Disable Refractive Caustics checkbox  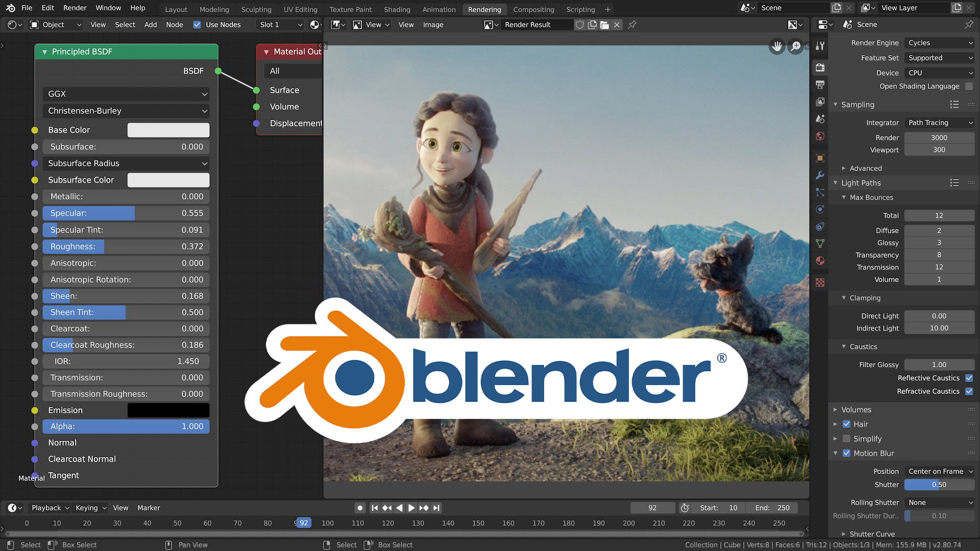point(969,391)
